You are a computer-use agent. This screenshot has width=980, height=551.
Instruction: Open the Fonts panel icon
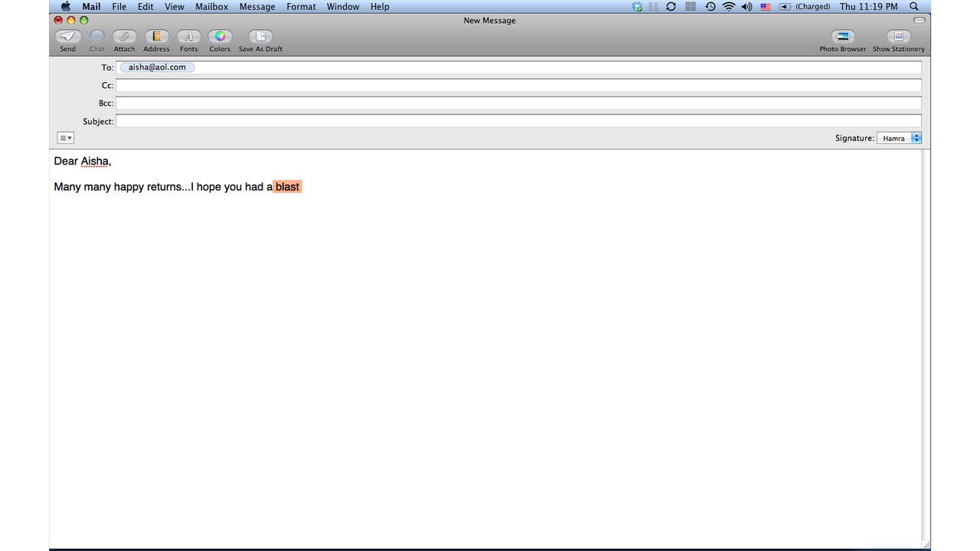point(188,37)
